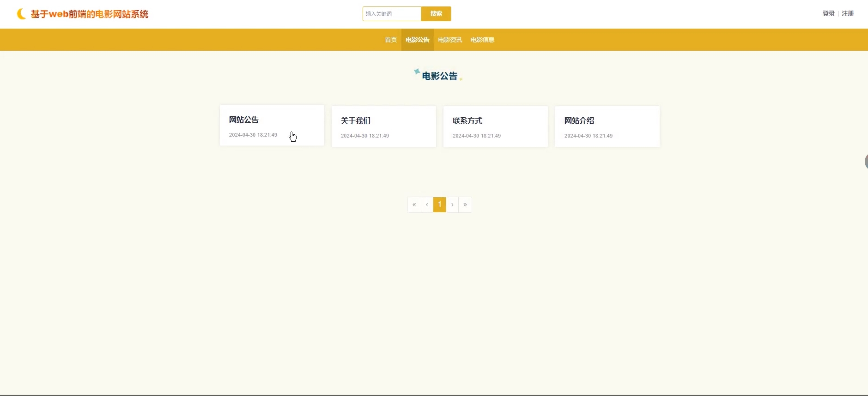Open the 关于我们 announcement card

(384, 126)
